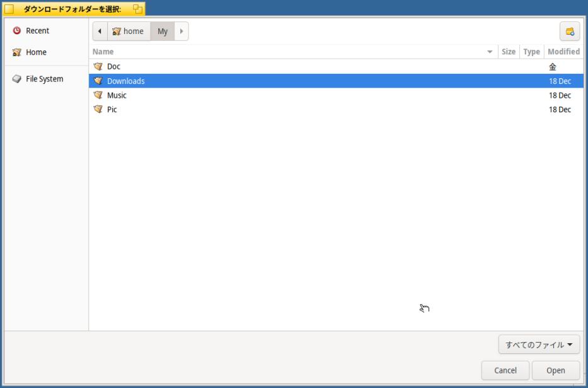
Task: Click the Cancel button
Action: pyautogui.click(x=505, y=370)
